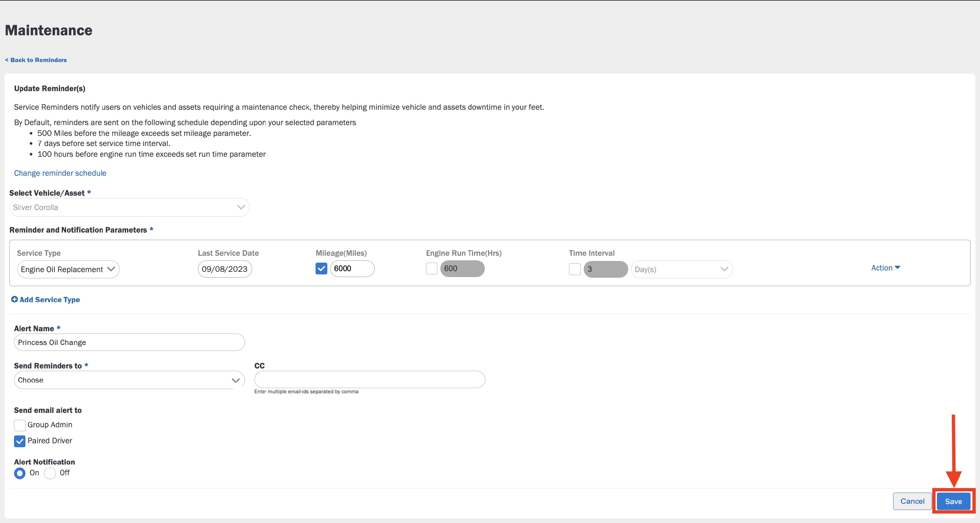This screenshot has height=523, width=980.
Task: Click the 'Enter multiple email-ids separated by comma' hint
Action: (306, 392)
